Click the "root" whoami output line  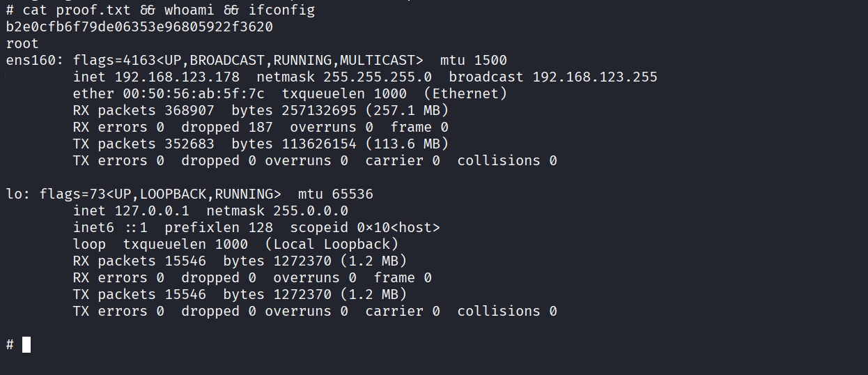click(22, 43)
